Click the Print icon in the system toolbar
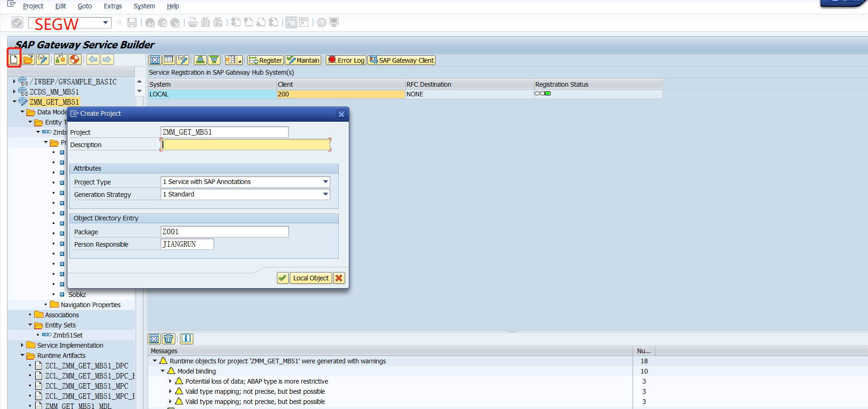Image resolution: width=868 pixels, height=409 pixels. coord(193,23)
